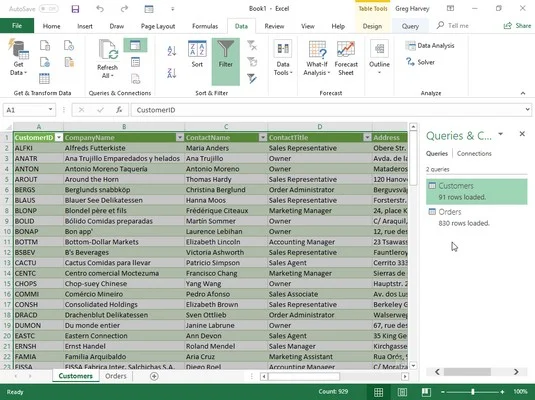Viewport: 535px width, 400px height.
Task: Click the formula bar showing CustomerID
Action: point(328,110)
